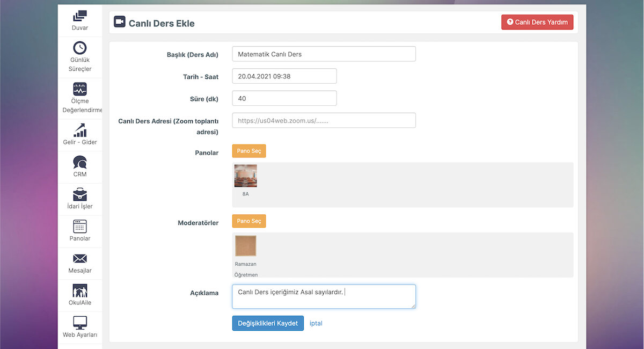The image size is (644, 349).
Task: Open Mesajlar envelope icon
Action: (80, 259)
